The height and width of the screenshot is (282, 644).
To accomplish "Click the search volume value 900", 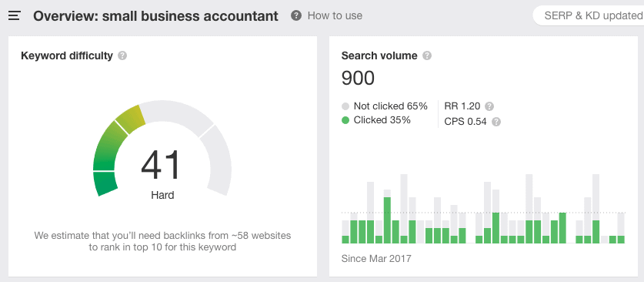I will click(358, 78).
